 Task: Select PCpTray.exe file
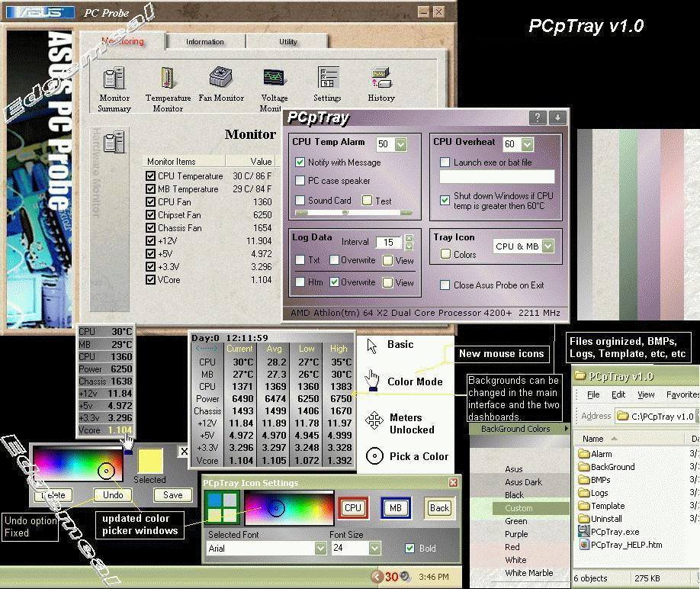point(609,531)
